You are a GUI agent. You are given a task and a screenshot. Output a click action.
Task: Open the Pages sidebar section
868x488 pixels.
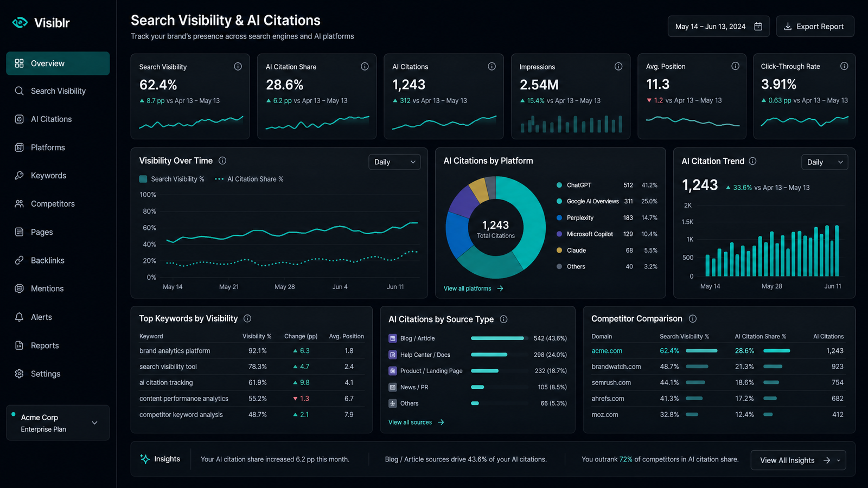click(58, 232)
